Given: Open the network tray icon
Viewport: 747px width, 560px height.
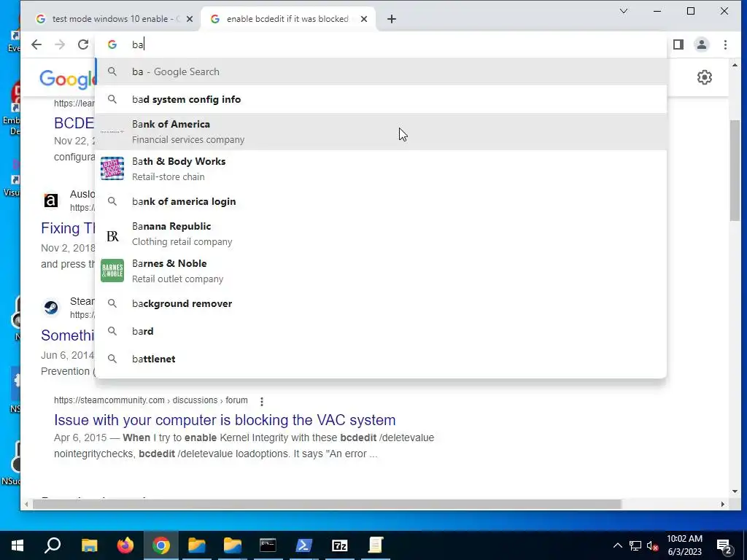Looking at the screenshot, I should coord(635,545).
